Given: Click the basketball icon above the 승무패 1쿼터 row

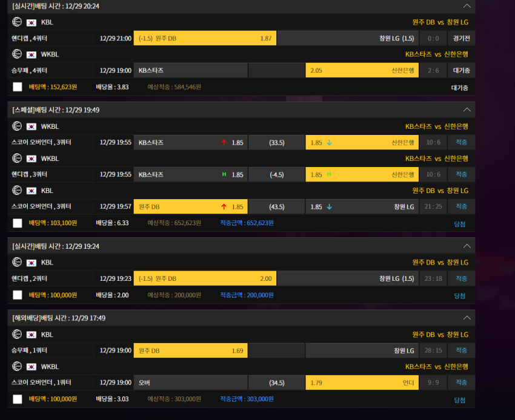Looking at the screenshot, I should coord(17,334).
